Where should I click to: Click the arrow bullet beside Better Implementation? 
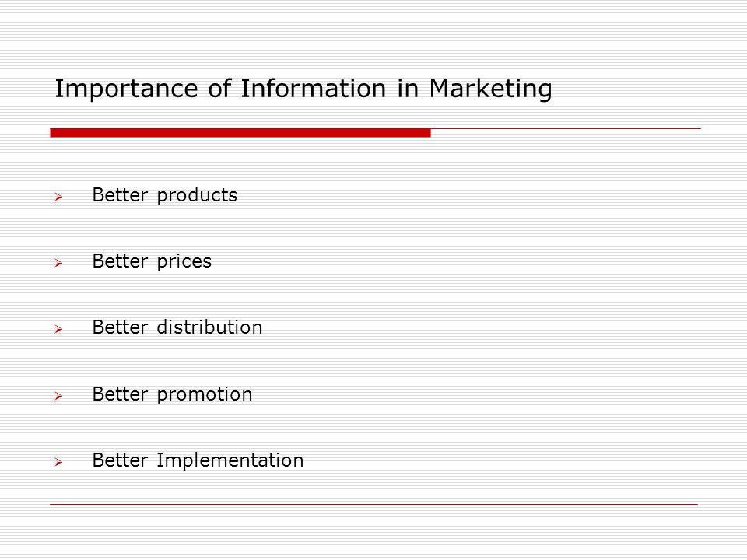point(58,462)
